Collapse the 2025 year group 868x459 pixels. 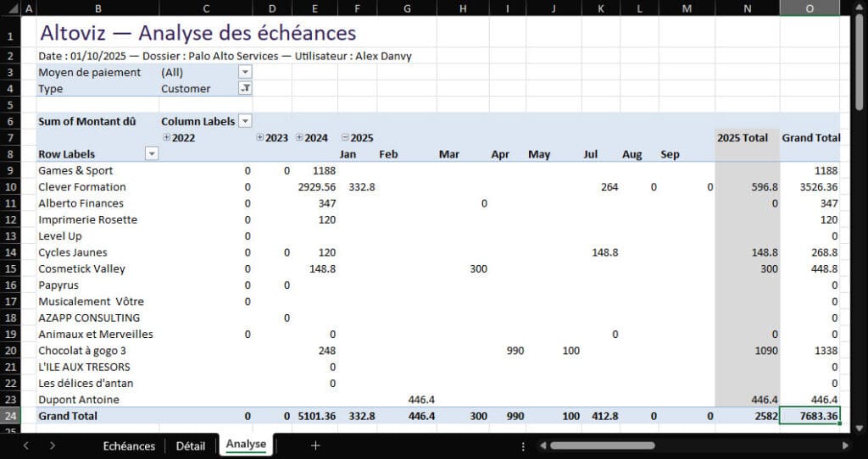click(x=345, y=137)
